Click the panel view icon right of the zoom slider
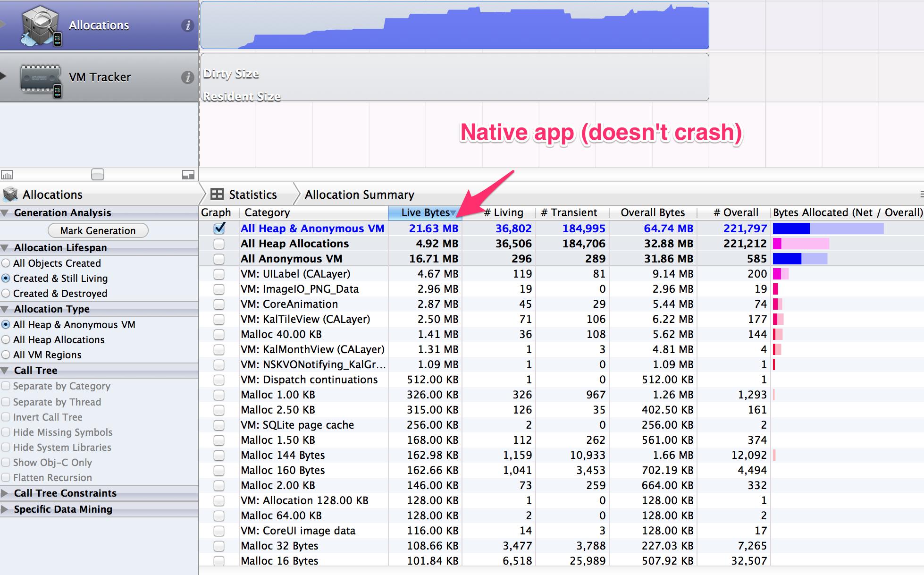The height and width of the screenshot is (575, 924). 188,175
